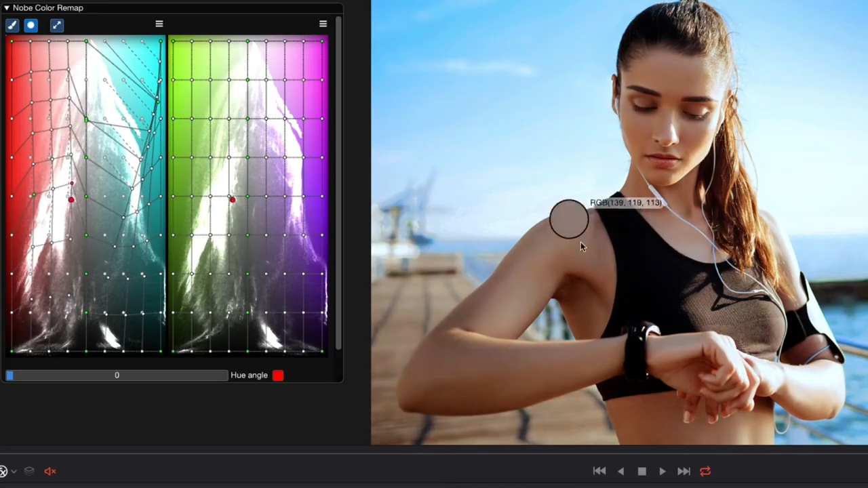The height and width of the screenshot is (488, 868).
Task: Click the red control point in the left grid
Action: 71,199
